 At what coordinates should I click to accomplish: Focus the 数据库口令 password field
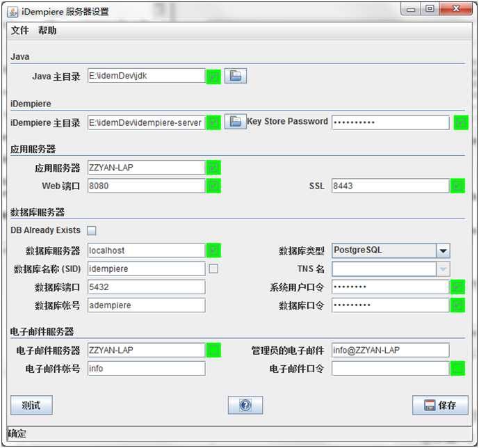[391, 305]
